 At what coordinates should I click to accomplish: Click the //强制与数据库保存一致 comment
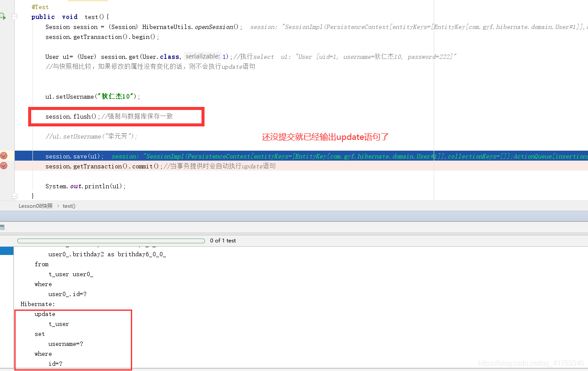point(137,116)
